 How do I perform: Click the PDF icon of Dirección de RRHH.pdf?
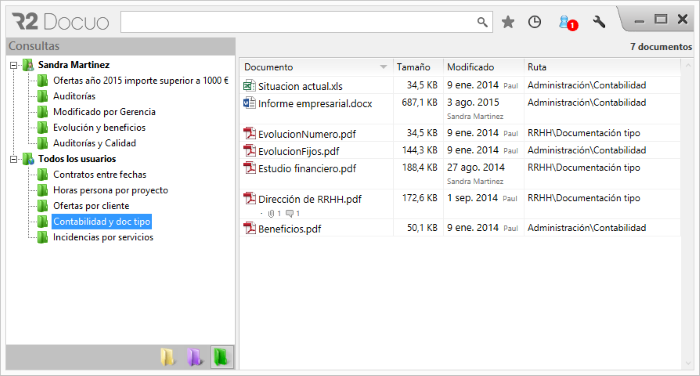click(249, 198)
